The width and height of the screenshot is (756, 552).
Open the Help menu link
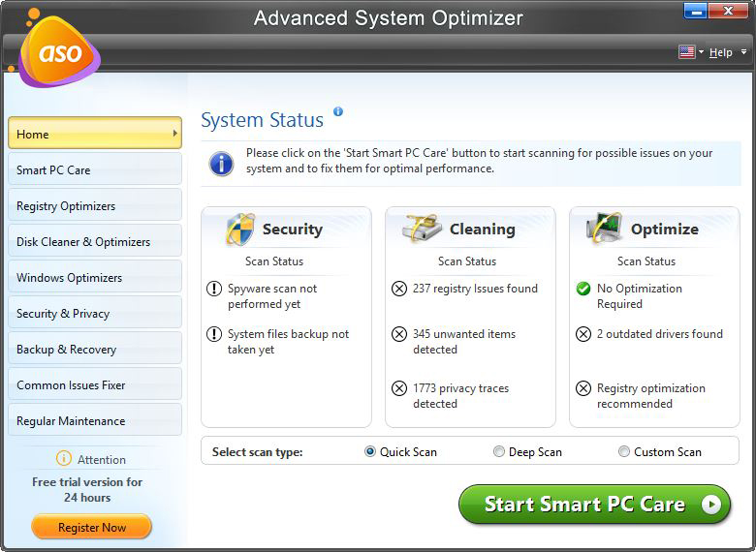[x=721, y=52]
